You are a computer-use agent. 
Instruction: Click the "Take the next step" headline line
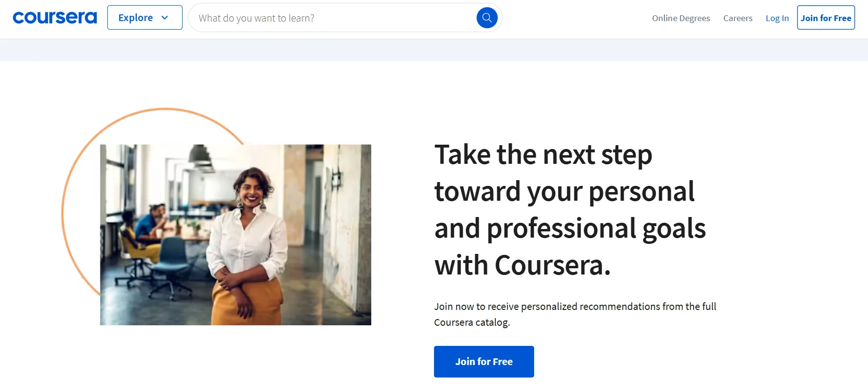click(x=543, y=155)
